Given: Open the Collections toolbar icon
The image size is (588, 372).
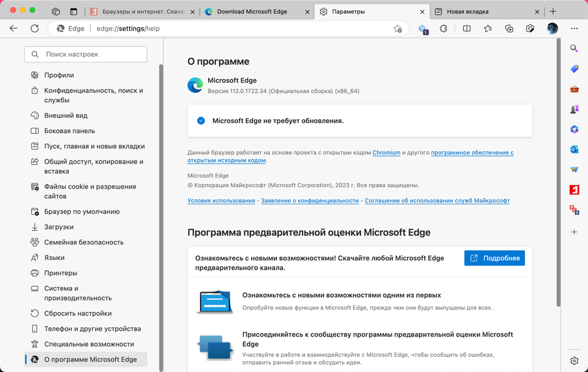Looking at the screenshot, I should [x=509, y=28].
